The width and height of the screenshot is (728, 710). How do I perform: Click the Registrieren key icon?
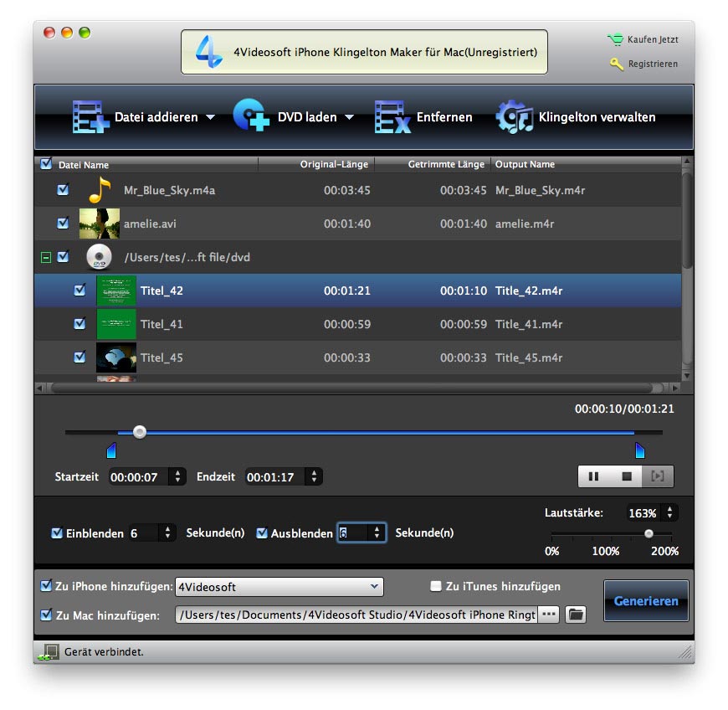617,64
